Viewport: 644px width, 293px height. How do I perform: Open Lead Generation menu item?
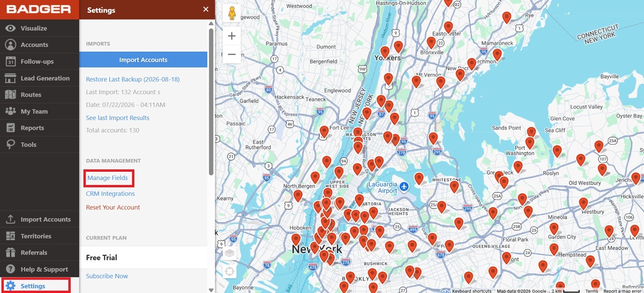[x=40, y=78]
